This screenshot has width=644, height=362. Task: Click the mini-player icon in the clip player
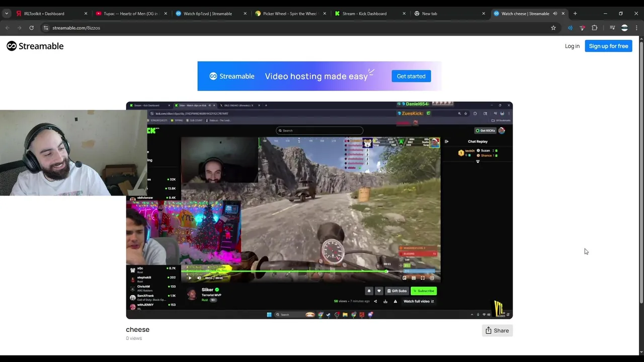tap(405, 278)
